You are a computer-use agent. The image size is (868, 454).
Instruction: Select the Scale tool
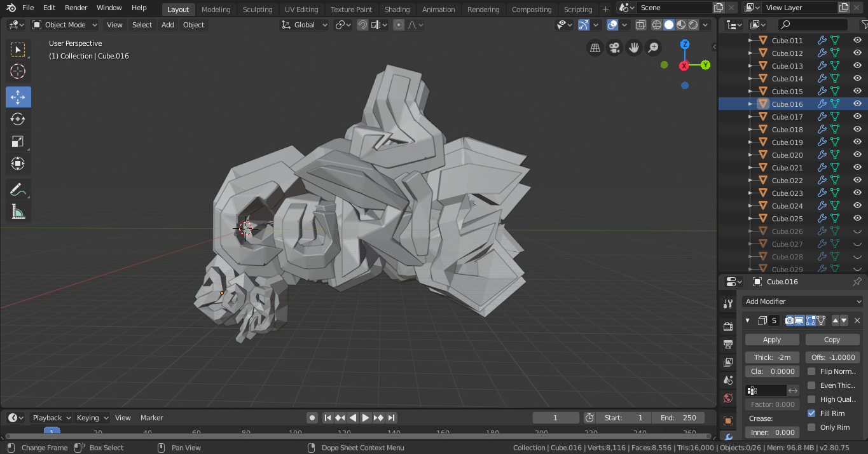click(18, 141)
